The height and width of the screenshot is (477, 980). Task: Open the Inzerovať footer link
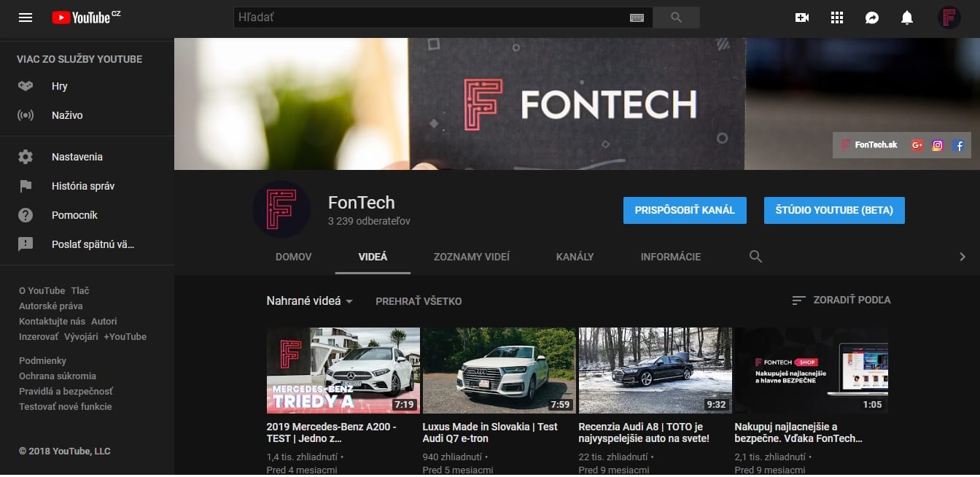(39, 336)
